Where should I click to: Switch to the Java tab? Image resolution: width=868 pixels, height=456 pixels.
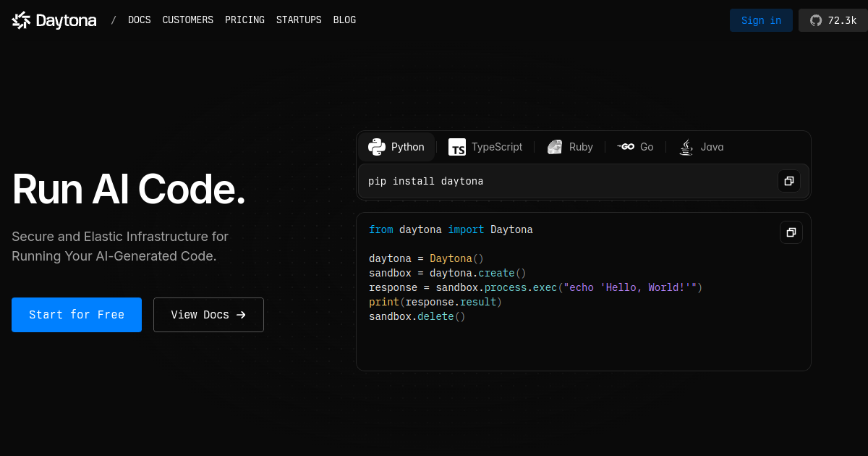click(701, 147)
